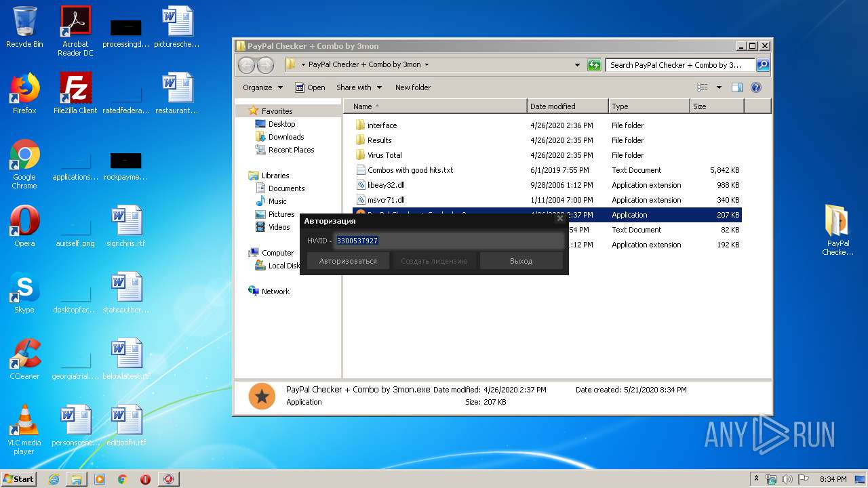
Task: Select Favorites in the navigation pane
Action: click(x=277, y=111)
